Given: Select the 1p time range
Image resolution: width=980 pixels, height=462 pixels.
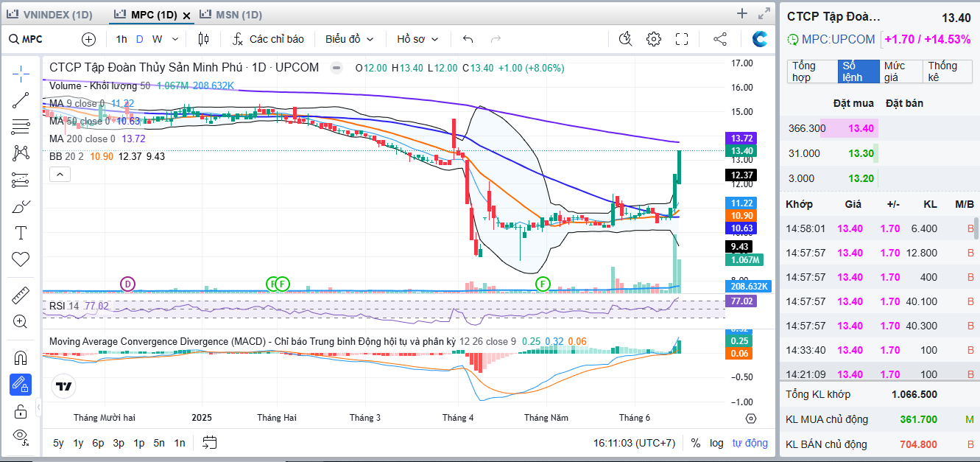Looking at the screenshot, I should 138,443.
